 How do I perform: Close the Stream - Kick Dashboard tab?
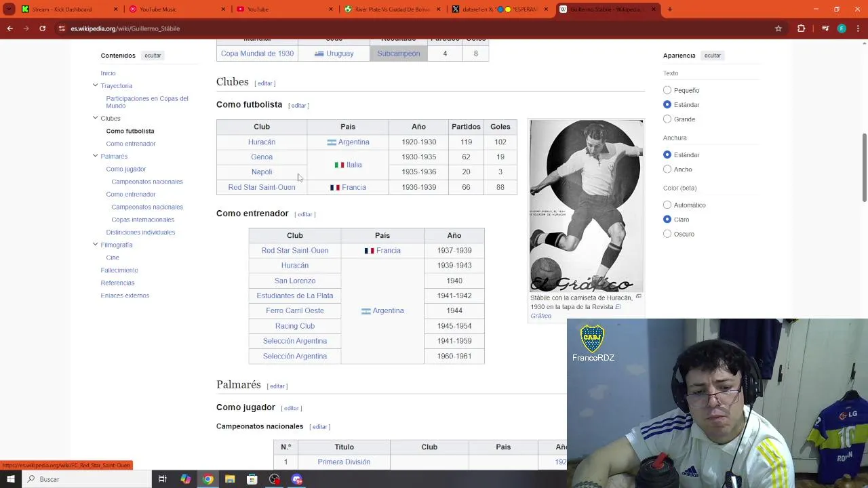tap(115, 9)
